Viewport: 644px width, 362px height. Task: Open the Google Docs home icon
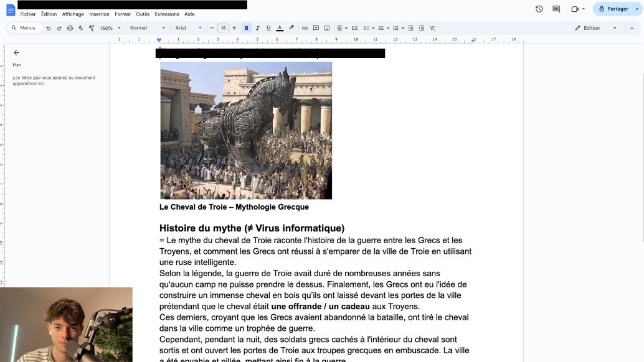click(x=11, y=10)
